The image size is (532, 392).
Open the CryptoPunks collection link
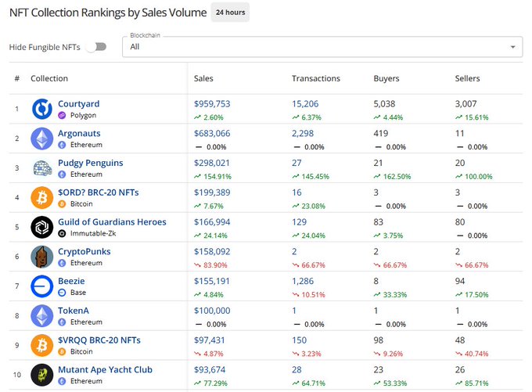click(84, 251)
